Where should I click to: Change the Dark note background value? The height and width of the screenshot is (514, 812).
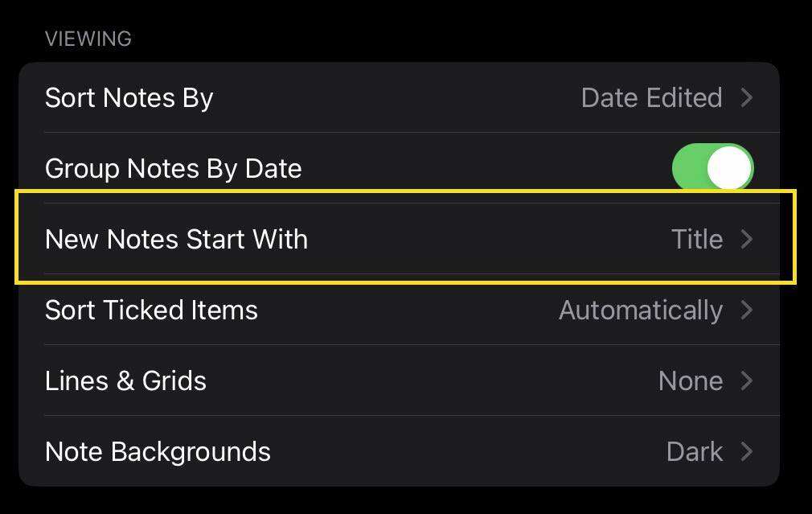(x=695, y=451)
